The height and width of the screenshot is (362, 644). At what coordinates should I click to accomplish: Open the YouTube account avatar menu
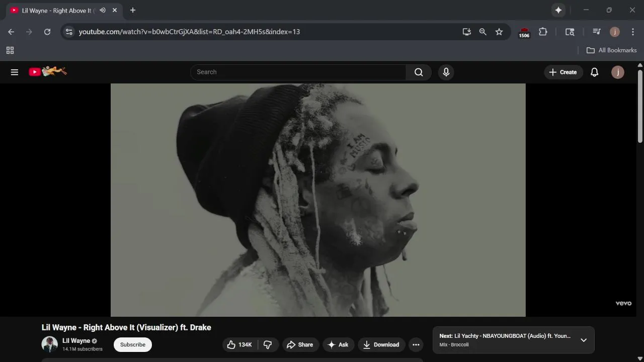(618, 72)
